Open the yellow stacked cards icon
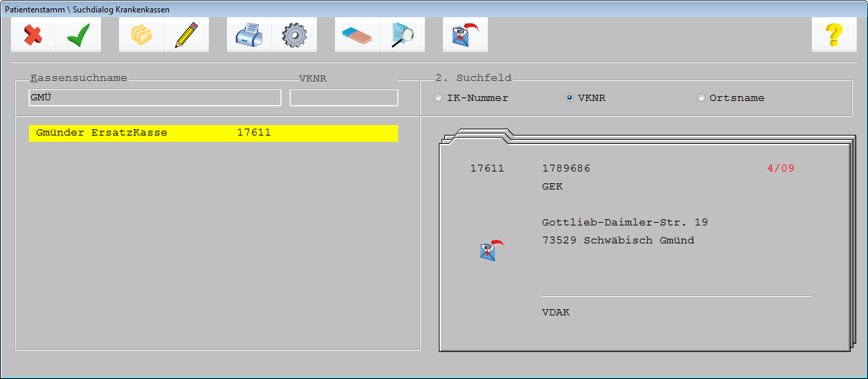868x379 pixels. click(x=141, y=35)
